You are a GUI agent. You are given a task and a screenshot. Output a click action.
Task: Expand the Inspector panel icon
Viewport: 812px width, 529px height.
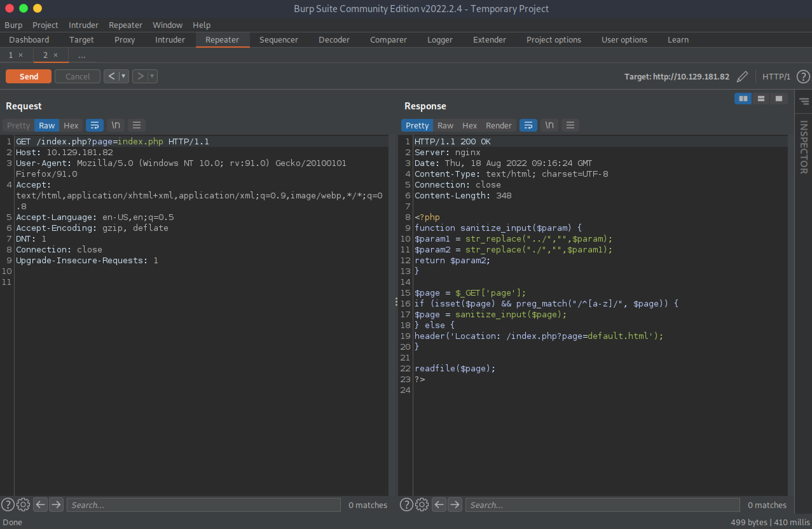point(804,101)
